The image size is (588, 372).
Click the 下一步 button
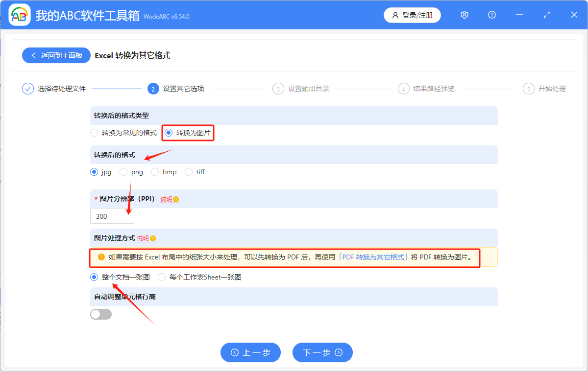click(322, 352)
